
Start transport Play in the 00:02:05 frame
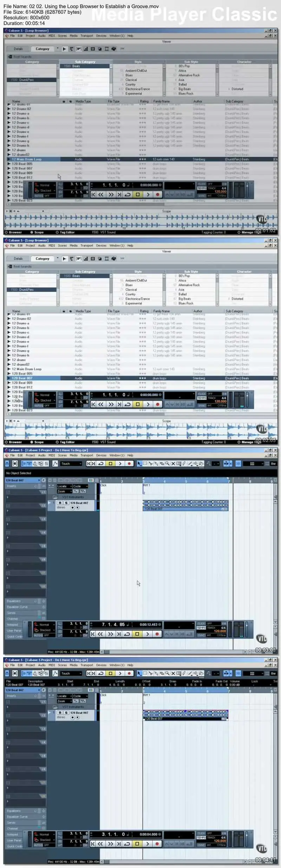pyautogui.click(x=148, y=404)
